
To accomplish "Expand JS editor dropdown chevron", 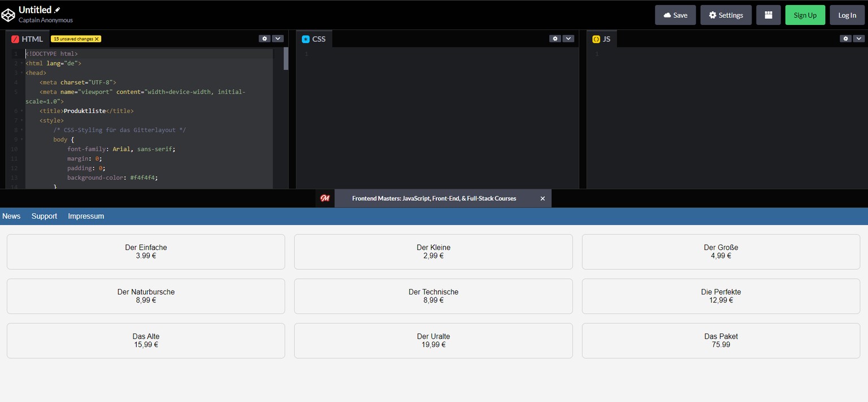I will (x=859, y=38).
